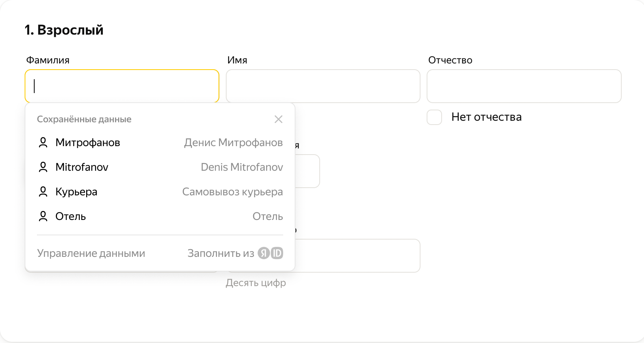Click the person icon beside Митрофанов

click(43, 143)
